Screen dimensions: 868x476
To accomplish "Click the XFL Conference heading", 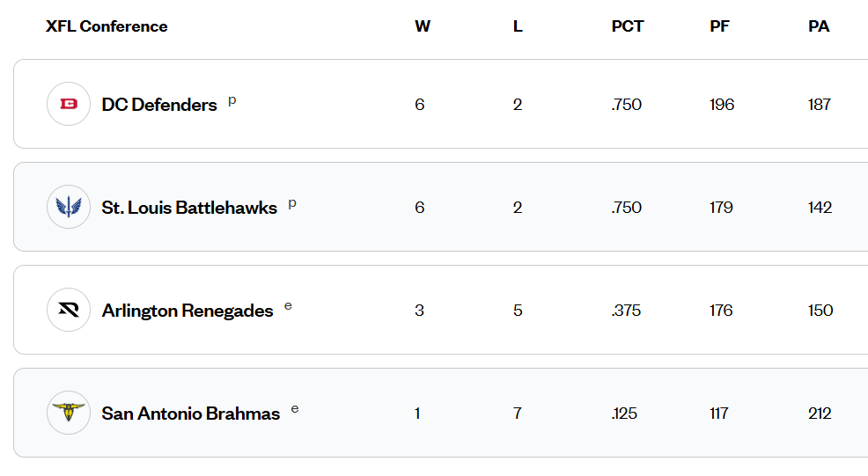I will coord(107,26).
